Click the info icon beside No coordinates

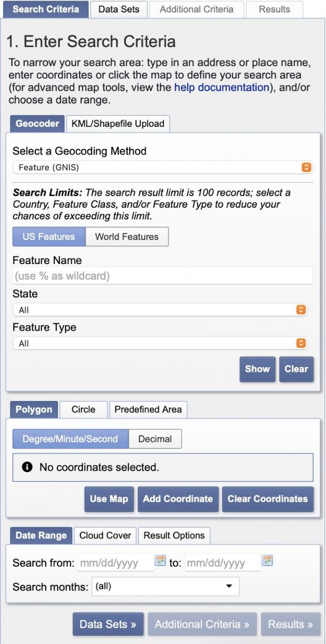(27, 467)
